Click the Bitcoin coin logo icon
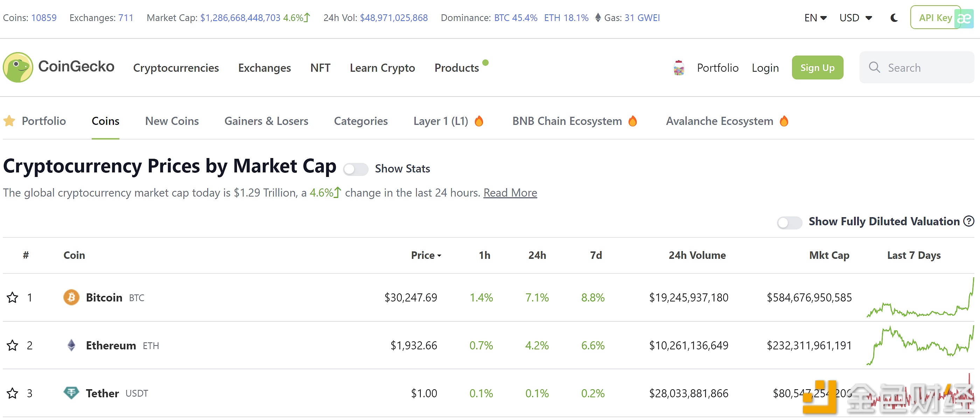The image size is (980, 420). pos(71,297)
